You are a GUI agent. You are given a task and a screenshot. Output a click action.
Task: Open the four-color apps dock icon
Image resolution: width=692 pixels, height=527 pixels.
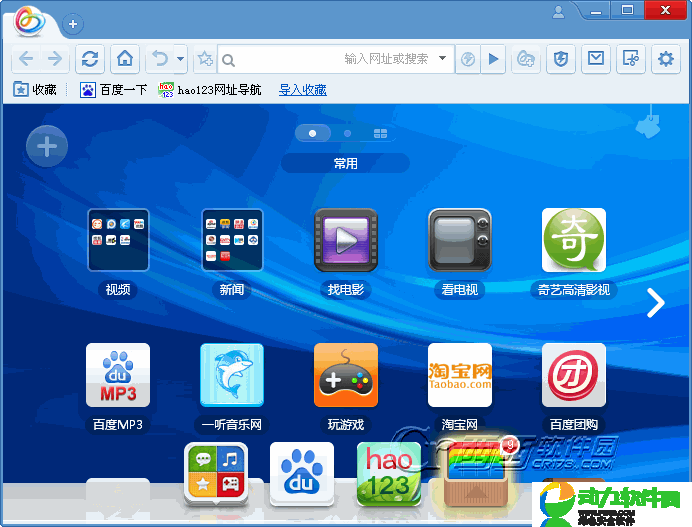click(216, 474)
